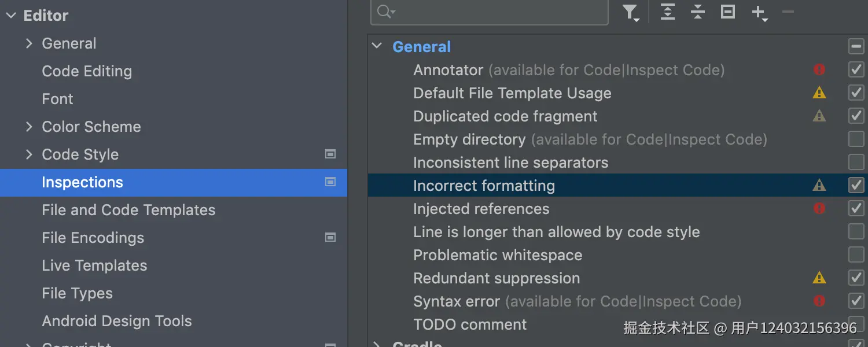The image size is (868, 347).
Task: Open the File and Code Templates page
Action: pyautogui.click(x=128, y=210)
